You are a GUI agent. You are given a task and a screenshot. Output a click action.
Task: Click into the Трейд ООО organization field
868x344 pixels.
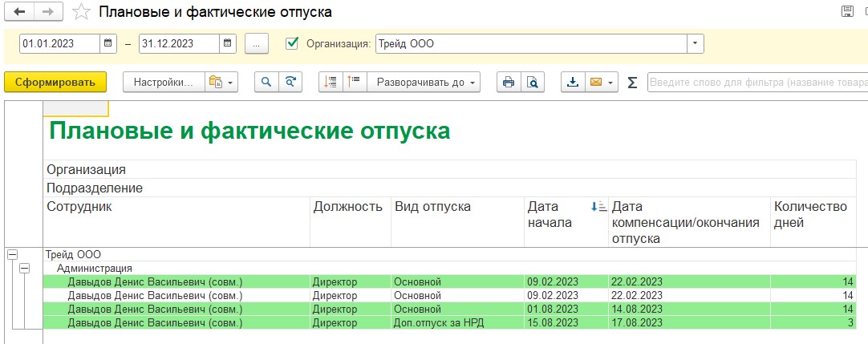click(x=531, y=43)
